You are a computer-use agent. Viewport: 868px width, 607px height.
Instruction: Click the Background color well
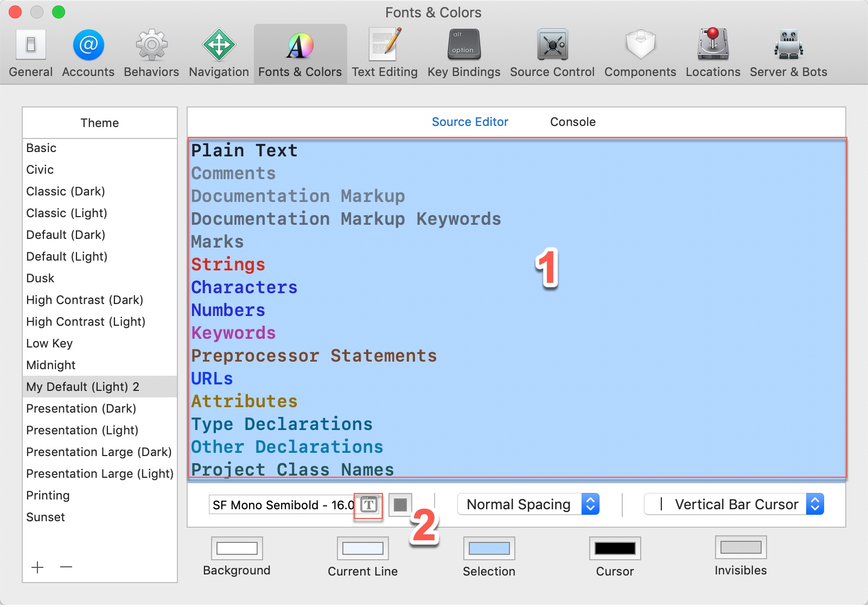237,548
